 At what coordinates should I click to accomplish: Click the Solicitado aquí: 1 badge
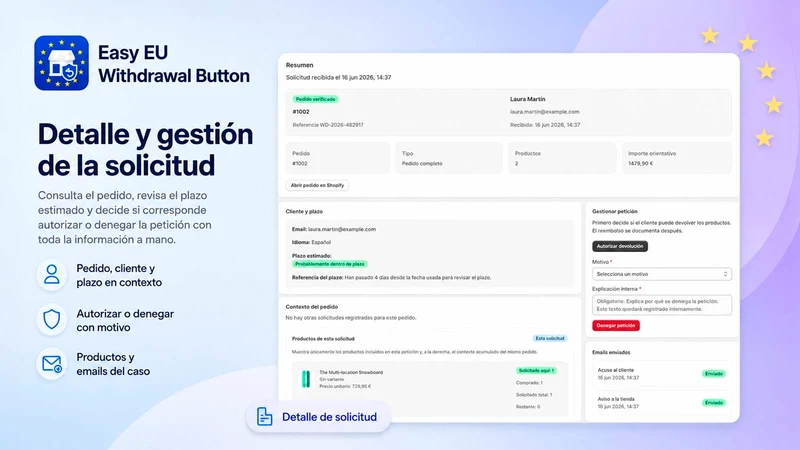[x=536, y=370]
